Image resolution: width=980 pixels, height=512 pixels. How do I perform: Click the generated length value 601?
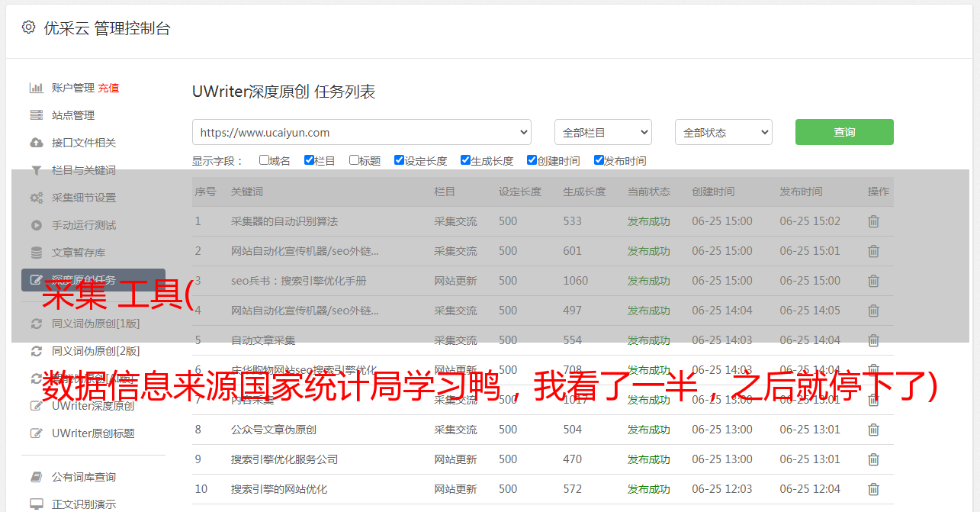click(573, 251)
